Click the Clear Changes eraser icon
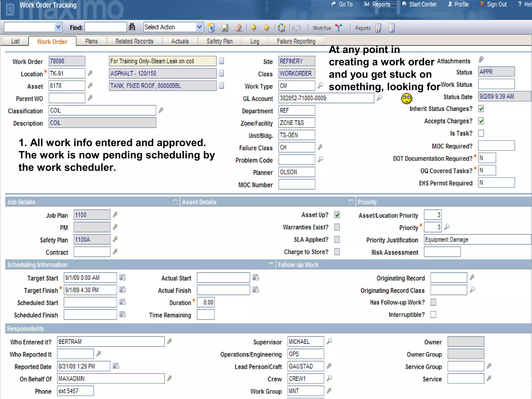532x399 pixels. click(238, 28)
